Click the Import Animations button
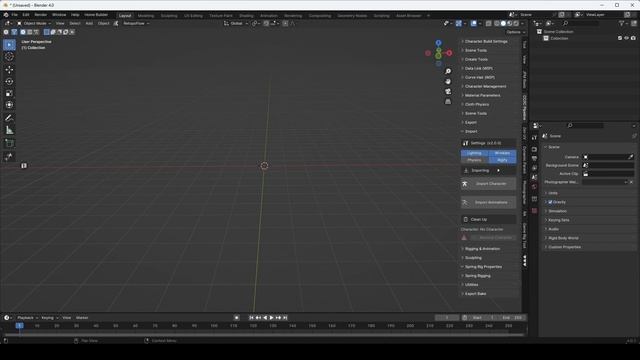The image size is (640, 360). 489,202
